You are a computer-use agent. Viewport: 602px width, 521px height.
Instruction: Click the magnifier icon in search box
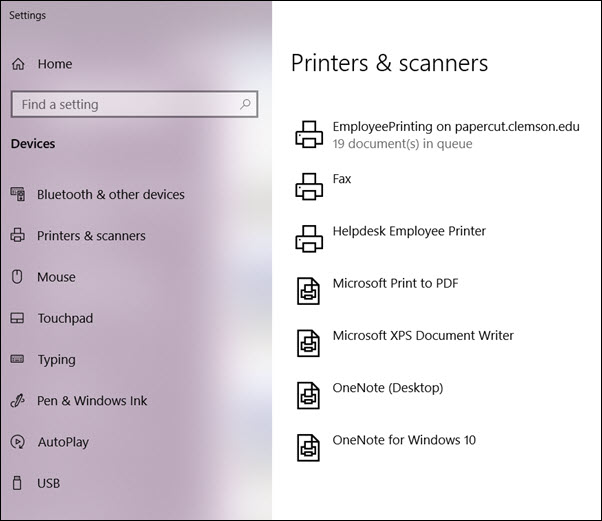pyautogui.click(x=245, y=104)
